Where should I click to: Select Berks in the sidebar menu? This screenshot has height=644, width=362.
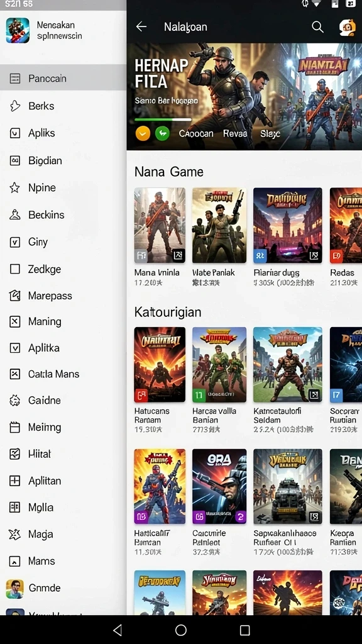(63, 106)
